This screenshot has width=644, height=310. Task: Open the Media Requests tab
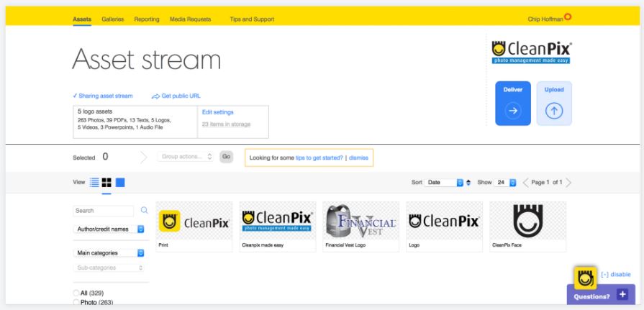(190, 19)
